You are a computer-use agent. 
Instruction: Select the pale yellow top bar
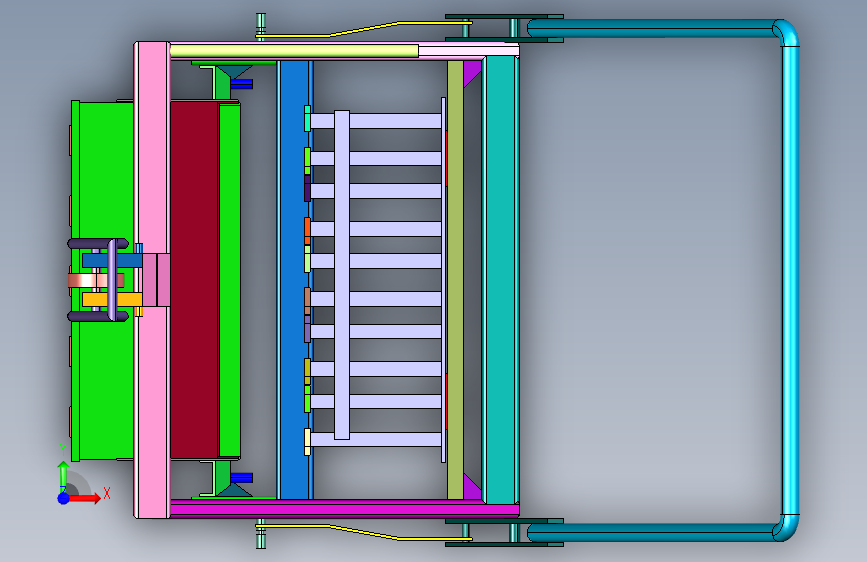click(294, 51)
